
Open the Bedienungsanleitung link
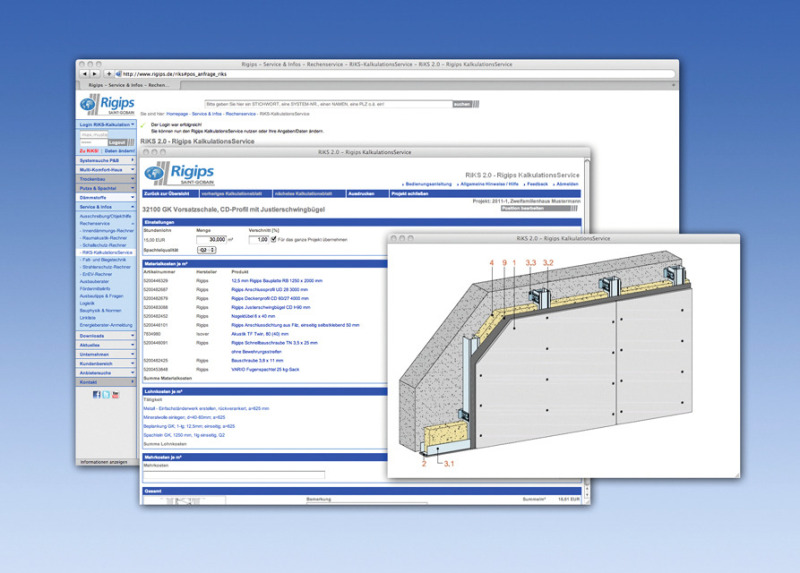coord(429,184)
